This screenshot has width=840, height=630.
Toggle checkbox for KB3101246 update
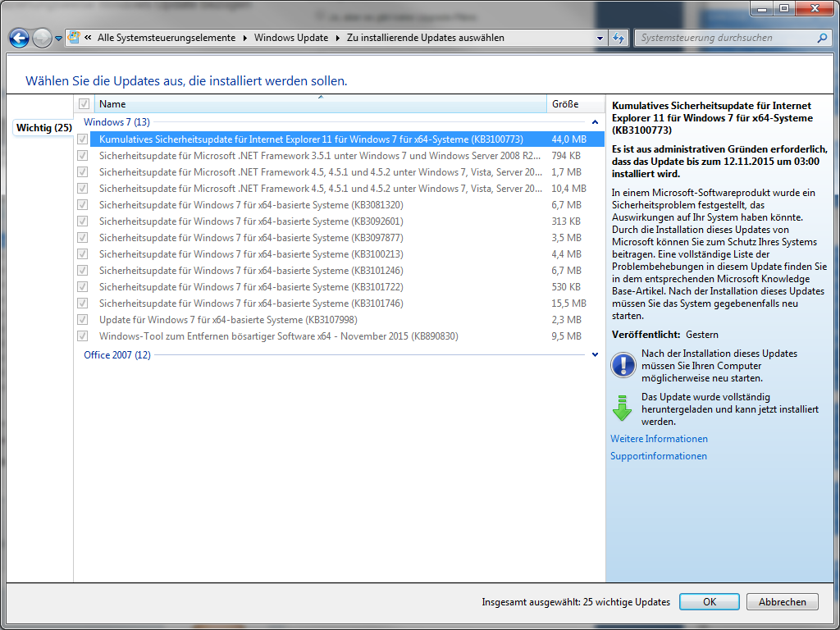coord(83,271)
